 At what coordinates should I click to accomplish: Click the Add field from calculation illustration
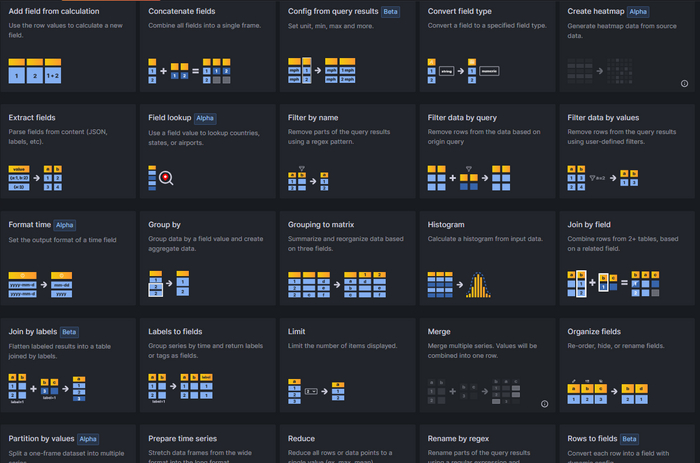pos(35,71)
